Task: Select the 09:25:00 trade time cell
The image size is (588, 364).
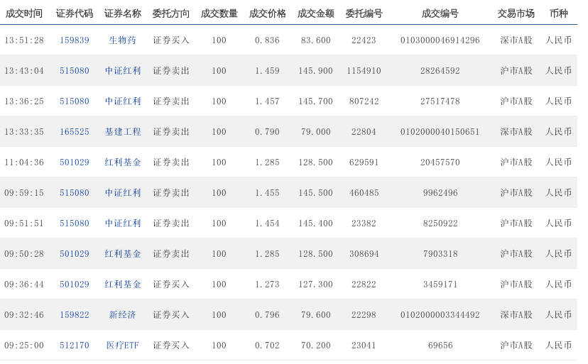Action: [24, 346]
